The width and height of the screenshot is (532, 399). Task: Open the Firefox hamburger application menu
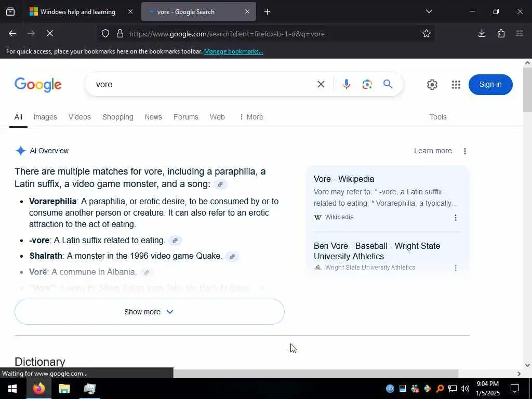[x=520, y=33]
